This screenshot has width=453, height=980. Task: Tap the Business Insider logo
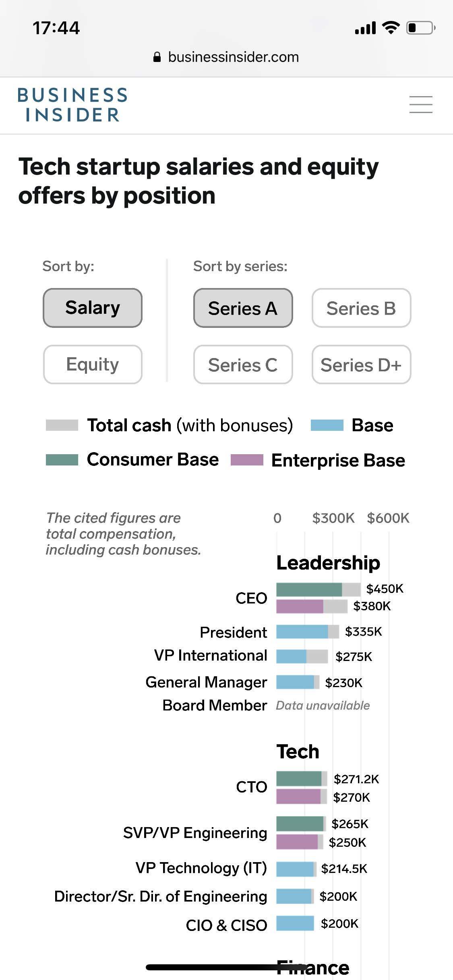[x=72, y=105]
